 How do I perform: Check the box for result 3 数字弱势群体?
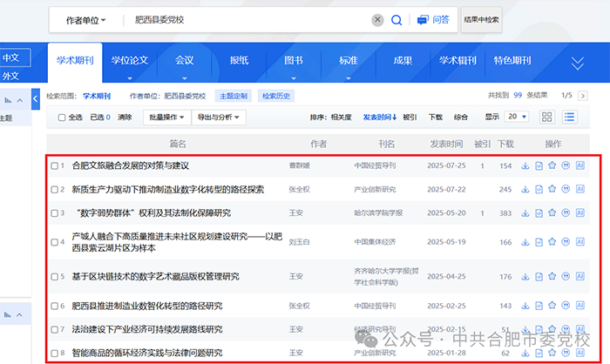point(54,213)
